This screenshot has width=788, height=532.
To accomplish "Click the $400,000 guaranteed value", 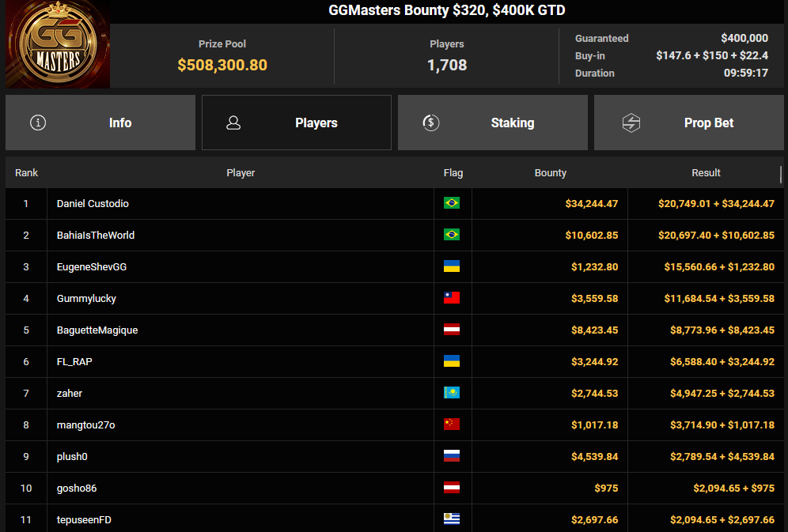I will [744, 38].
